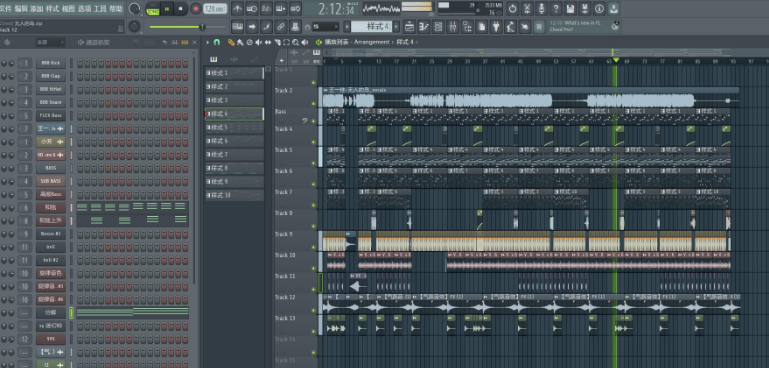Mute Track 9 using its green dot
769x368 pixels.
(x=314, y=247)
